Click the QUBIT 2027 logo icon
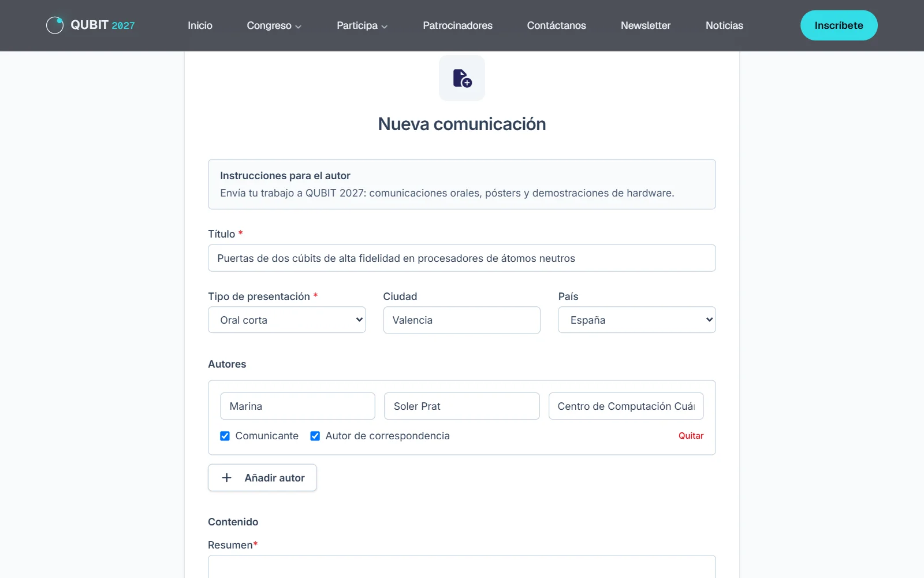Screen dimensions: 924x578 55,25
